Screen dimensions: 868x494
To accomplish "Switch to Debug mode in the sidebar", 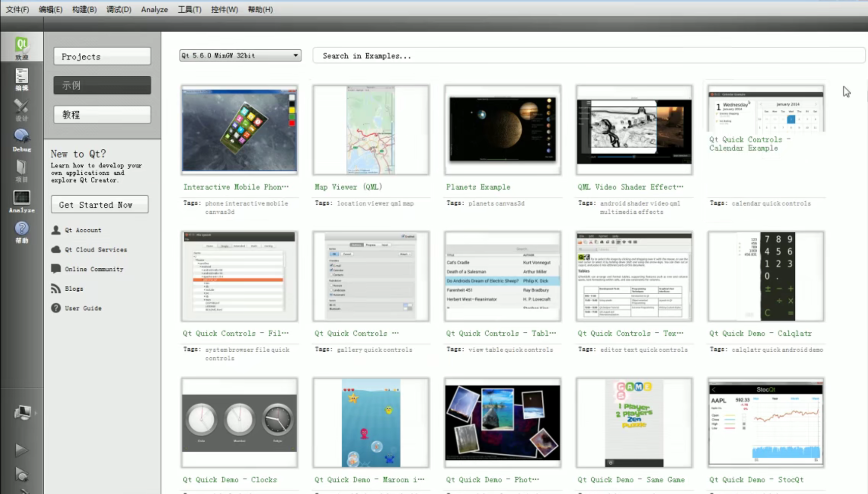I will click(22, 140).
